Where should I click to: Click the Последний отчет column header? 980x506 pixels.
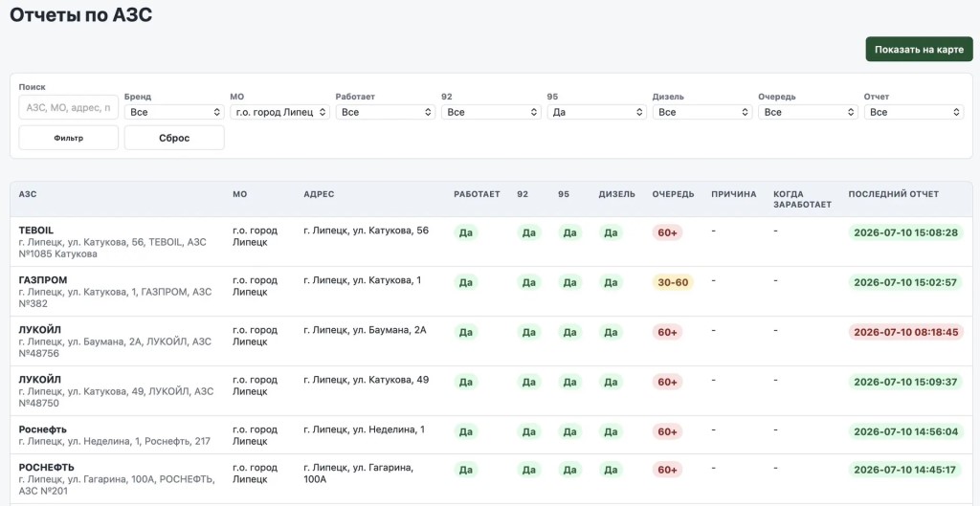tap(893, 194)
